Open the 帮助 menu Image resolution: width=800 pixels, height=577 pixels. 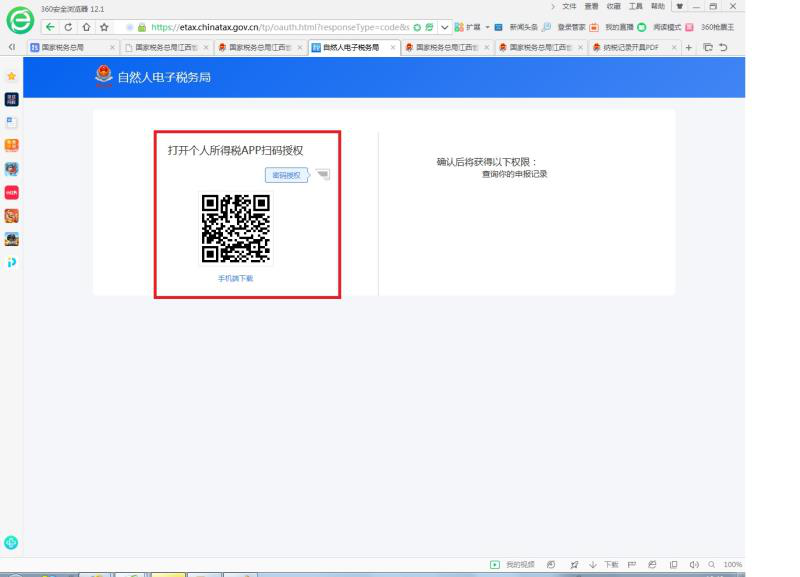(658, 6)
